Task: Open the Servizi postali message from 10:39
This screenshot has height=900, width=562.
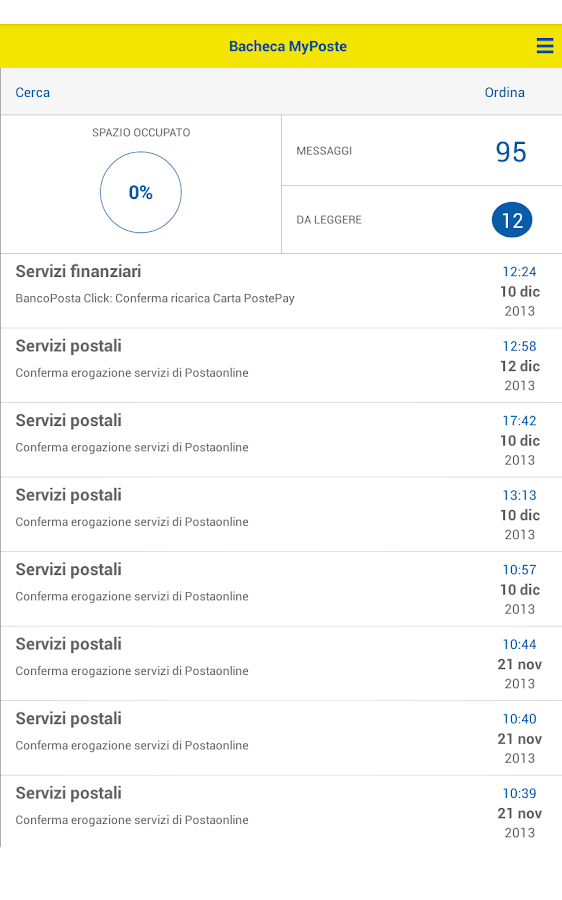Action: [281, 812]
